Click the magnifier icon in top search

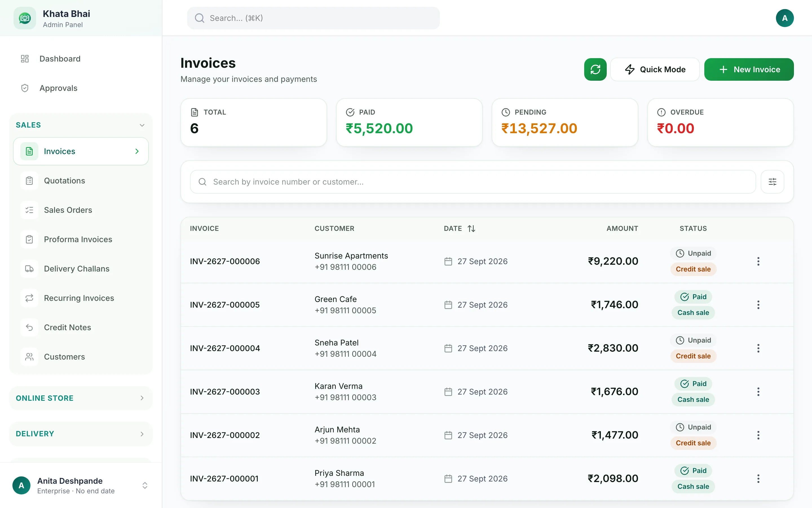tap(200, 18)
